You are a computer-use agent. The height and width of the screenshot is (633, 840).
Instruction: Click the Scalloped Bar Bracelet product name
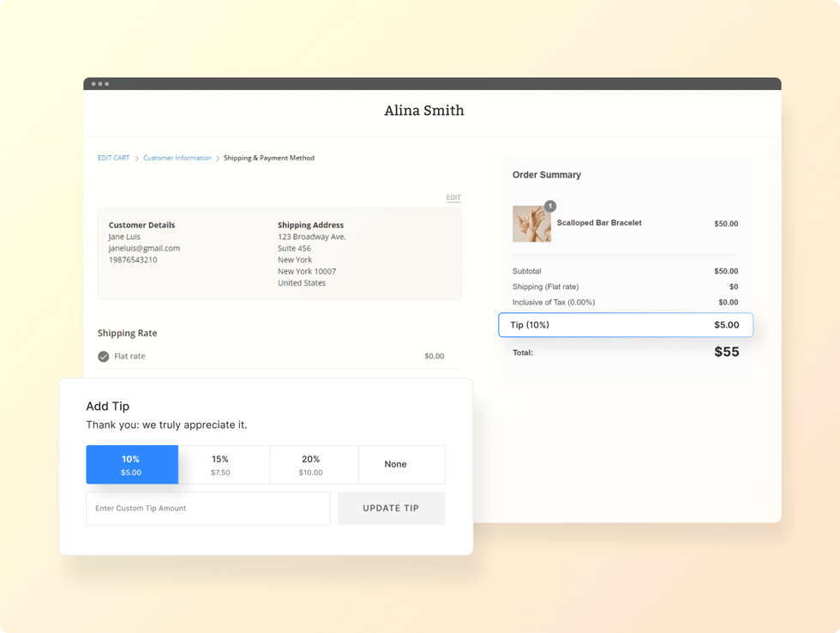pos(599,223)
